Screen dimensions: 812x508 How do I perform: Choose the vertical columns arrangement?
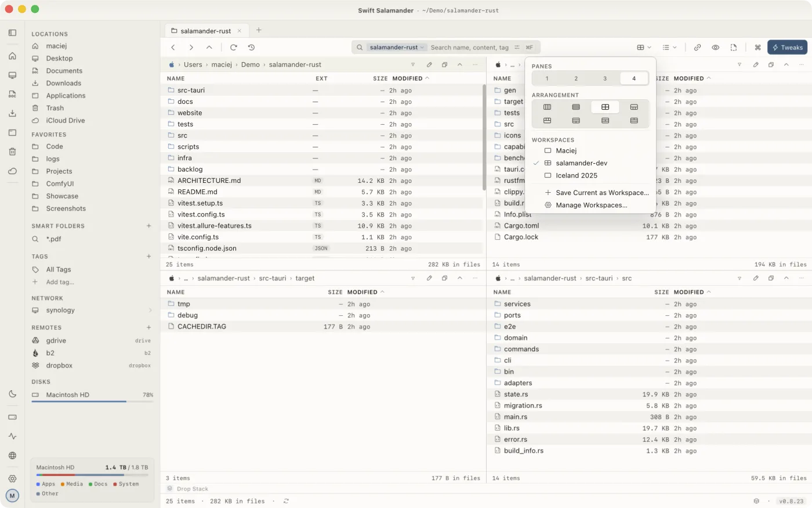547,107
